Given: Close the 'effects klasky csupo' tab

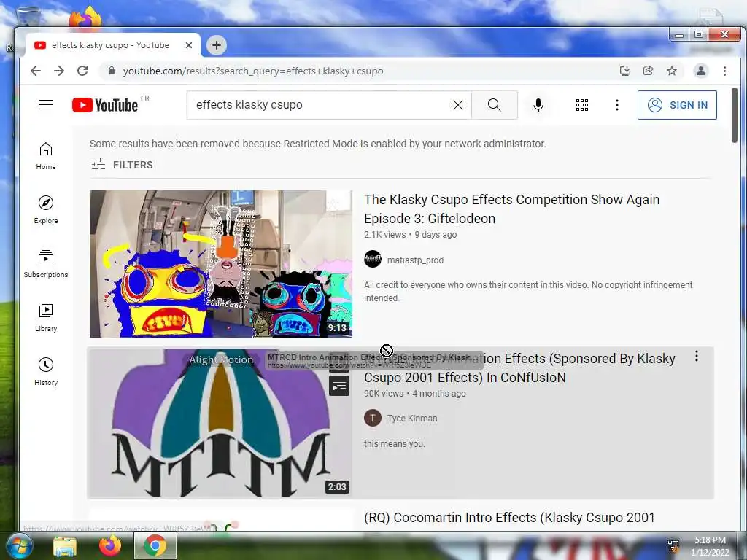Looking at the screenshot, I should pos(189,45).
